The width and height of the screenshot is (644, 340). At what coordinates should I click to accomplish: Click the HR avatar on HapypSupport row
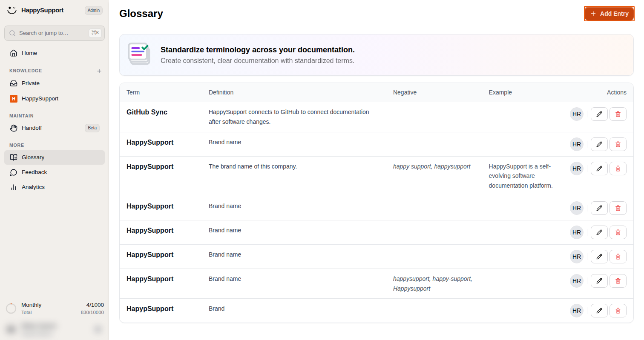[577, 311]
